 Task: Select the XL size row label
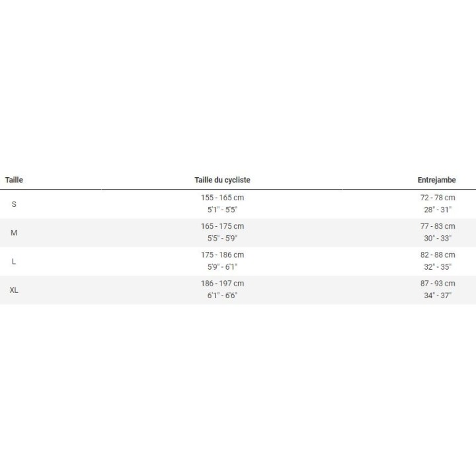pos(14,290)
